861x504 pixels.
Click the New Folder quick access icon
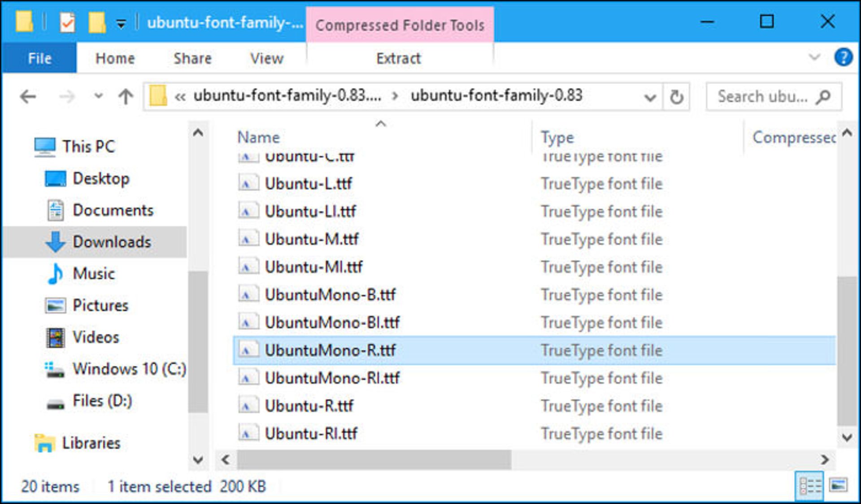[x=96, y=22]
